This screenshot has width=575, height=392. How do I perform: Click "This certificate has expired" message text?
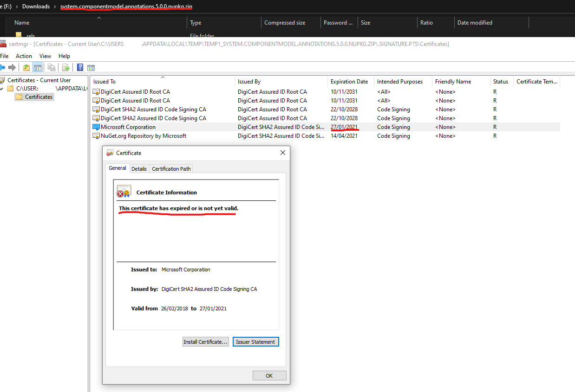tap(178, 208)
